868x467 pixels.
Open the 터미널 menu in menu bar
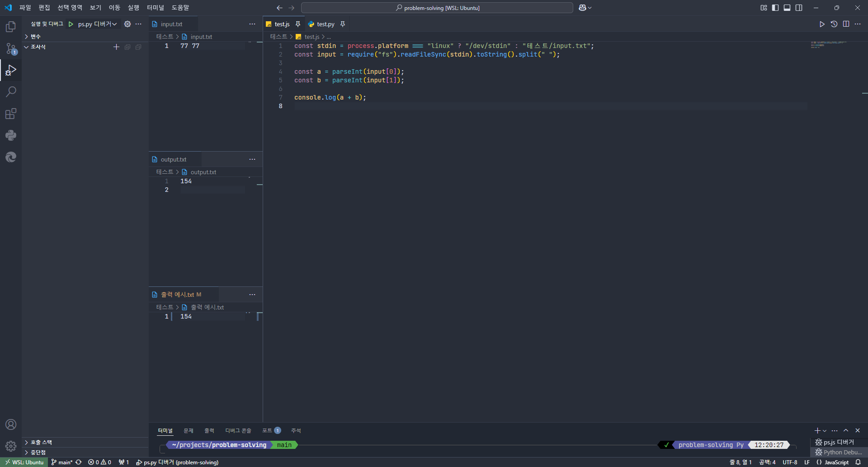point(156,8)
